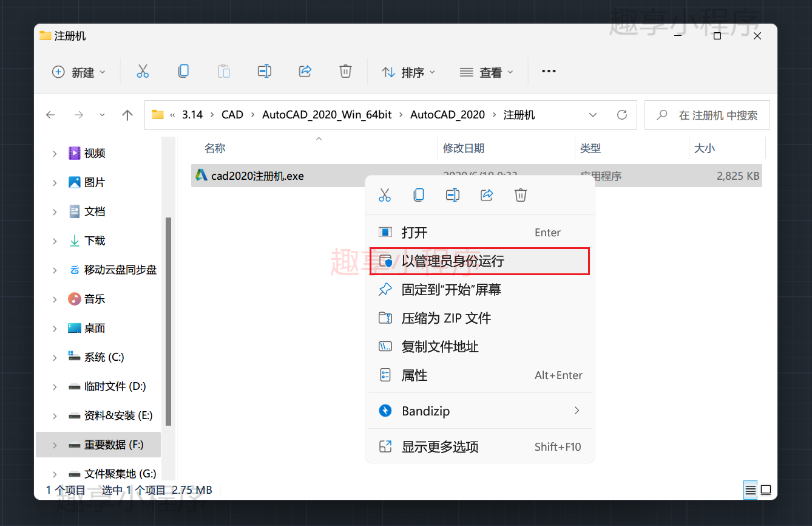The image size is (812, 526).
Task: Expand the 重要数据 (F:) drive tree item
Action: point(55,445)
